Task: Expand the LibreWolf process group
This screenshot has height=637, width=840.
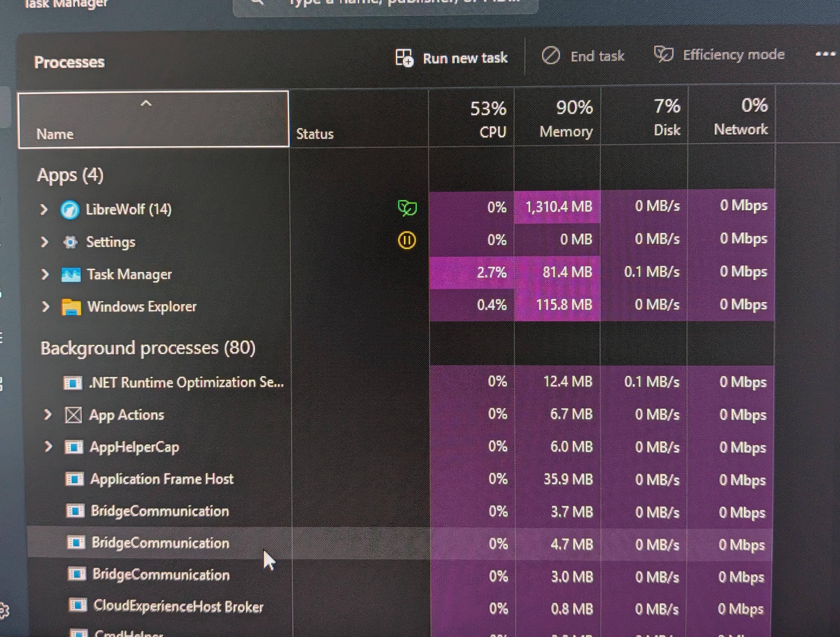Action: pos(44,209)
